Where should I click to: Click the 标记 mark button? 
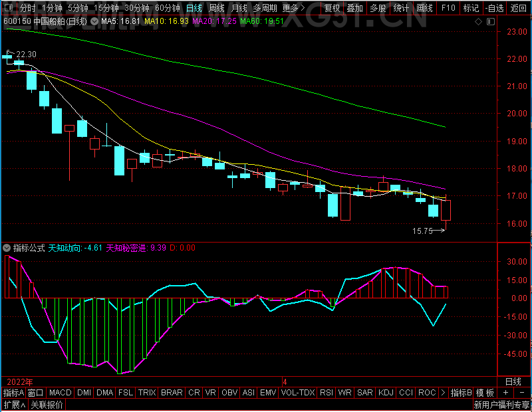point(471,8)
